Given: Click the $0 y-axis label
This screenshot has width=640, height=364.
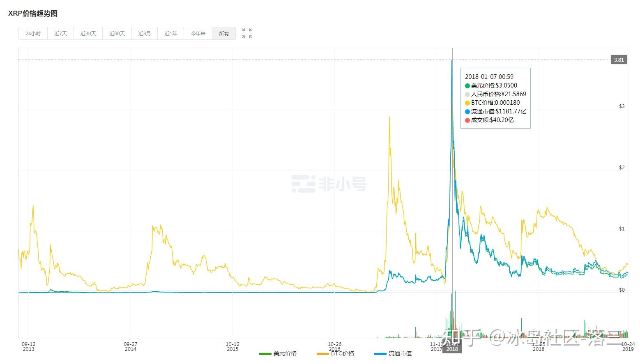Looking at the screenshot, I should click(x=622, y=290).
